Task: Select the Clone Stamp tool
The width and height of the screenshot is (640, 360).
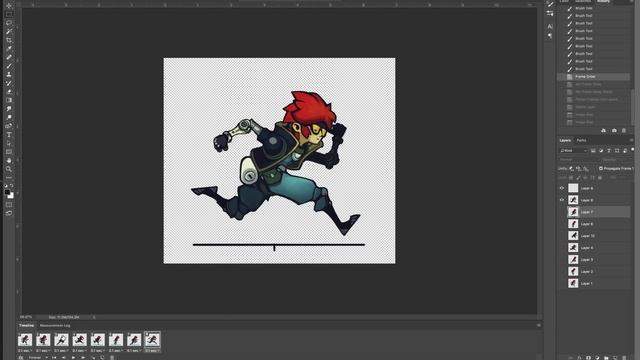Action: tap(9, 74)
